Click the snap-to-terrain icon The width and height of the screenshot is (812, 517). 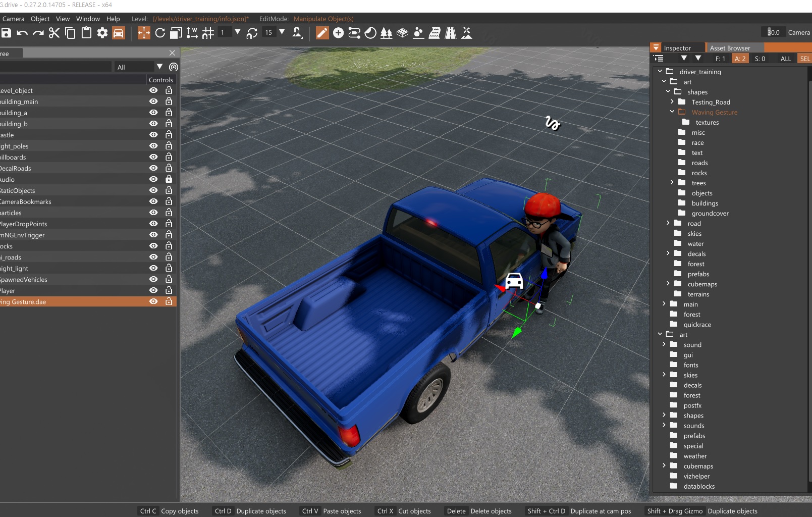click(297, 33)
